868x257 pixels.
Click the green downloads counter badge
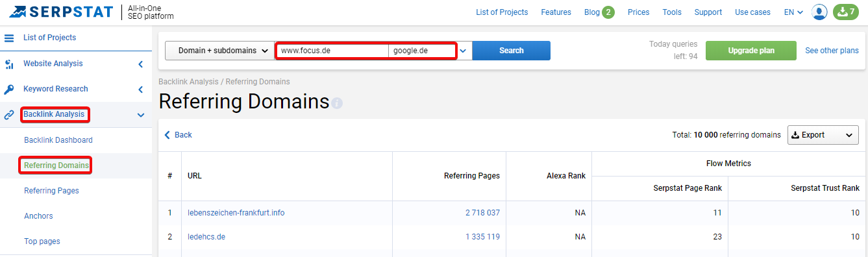pyautogui.click(x=846, y=12)
